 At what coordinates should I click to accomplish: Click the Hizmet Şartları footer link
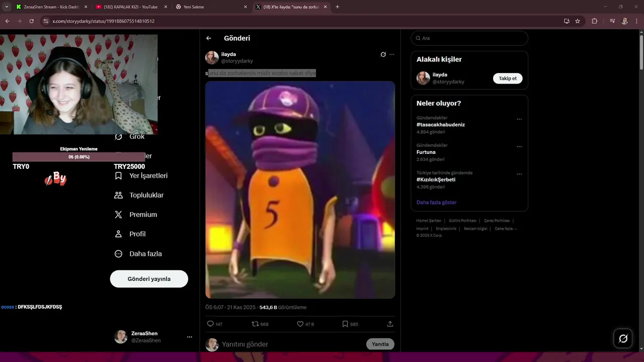click(429, 221)
